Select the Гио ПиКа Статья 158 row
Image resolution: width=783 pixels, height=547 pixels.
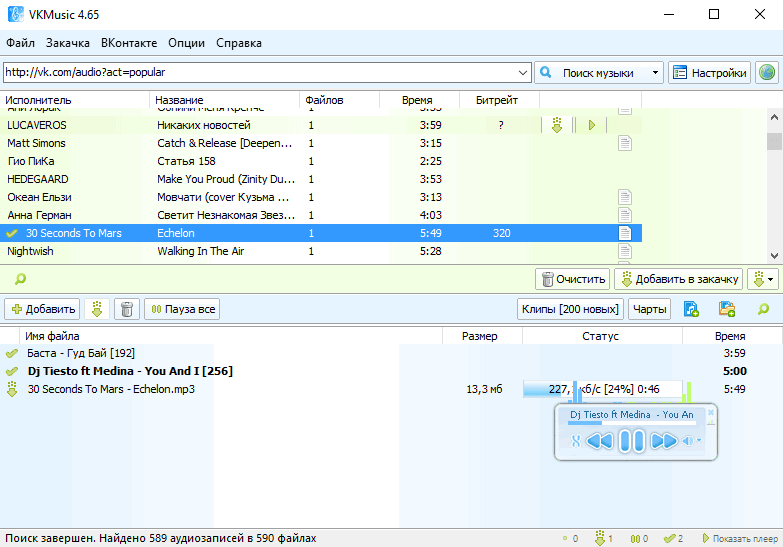321,161
